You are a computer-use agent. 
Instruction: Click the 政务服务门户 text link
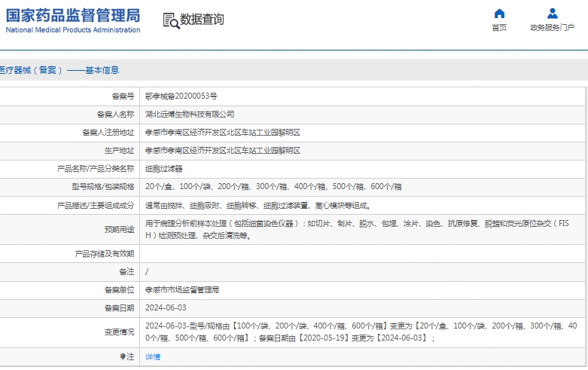552,28
